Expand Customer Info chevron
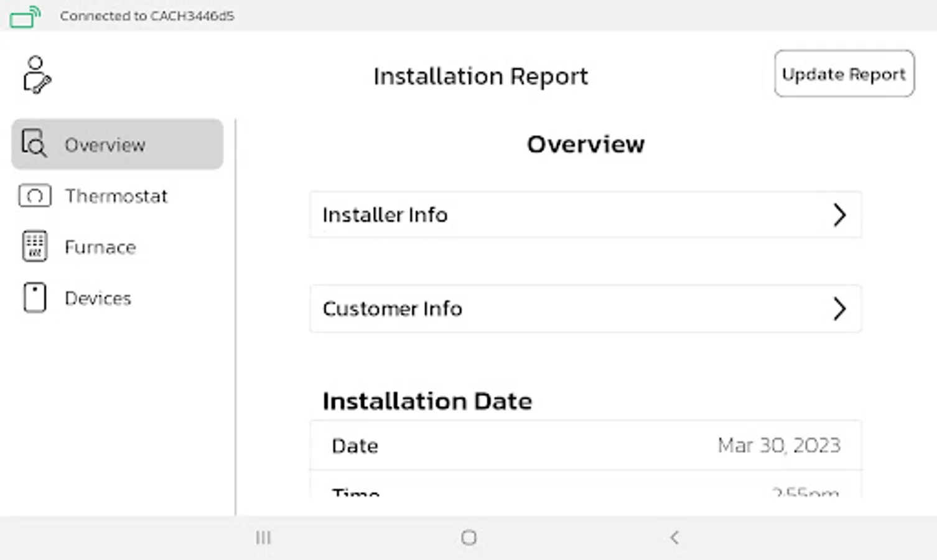This screenshot has height=560, width=937. click(x=839, y=309)
